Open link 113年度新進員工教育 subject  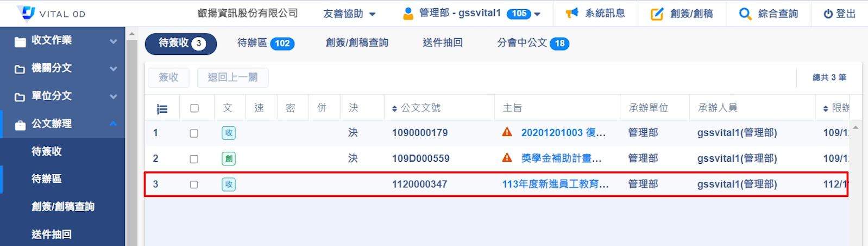point(555,184)
